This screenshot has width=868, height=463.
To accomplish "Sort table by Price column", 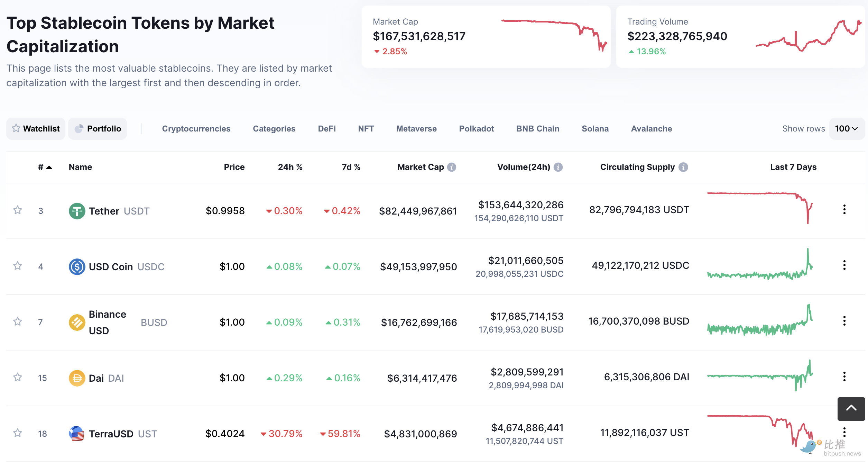I will tap(234, 167).
